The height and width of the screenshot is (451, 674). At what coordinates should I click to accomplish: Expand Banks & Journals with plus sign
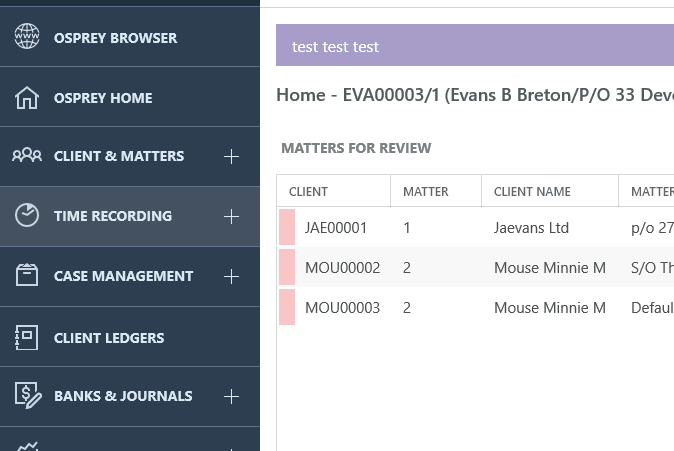click(231, 396)
